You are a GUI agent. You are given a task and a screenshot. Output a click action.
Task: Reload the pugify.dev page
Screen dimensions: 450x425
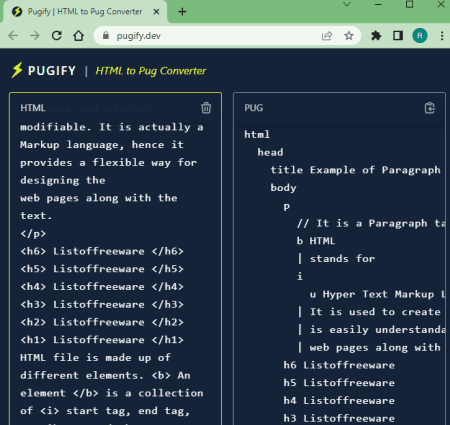click(x=57, y=36)
